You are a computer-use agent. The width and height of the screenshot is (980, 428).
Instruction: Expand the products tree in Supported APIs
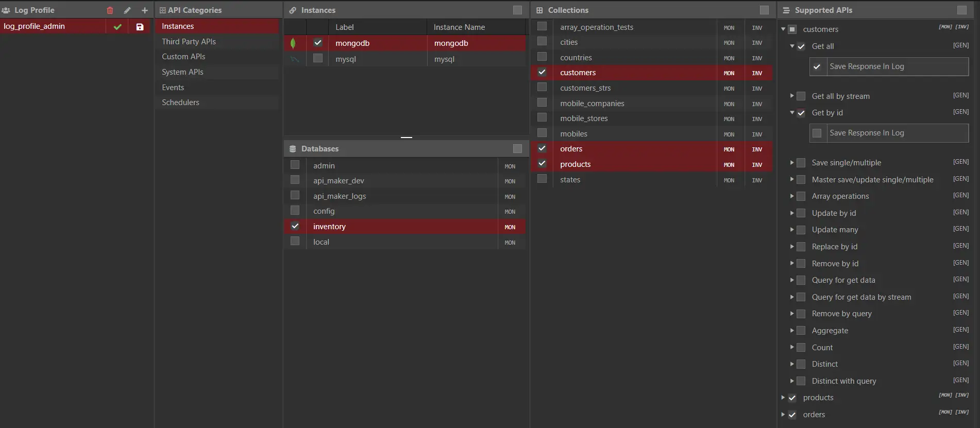pos(783,397)
